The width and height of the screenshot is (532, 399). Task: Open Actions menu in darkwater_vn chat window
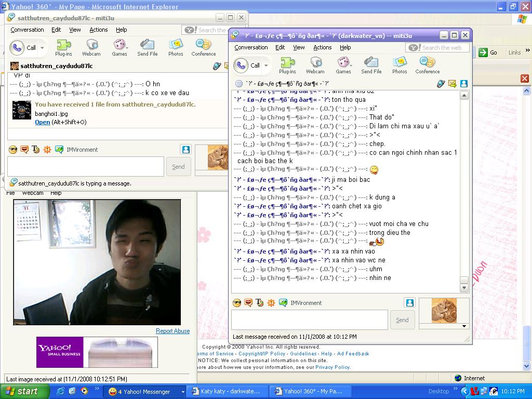(x=322, y=47)
